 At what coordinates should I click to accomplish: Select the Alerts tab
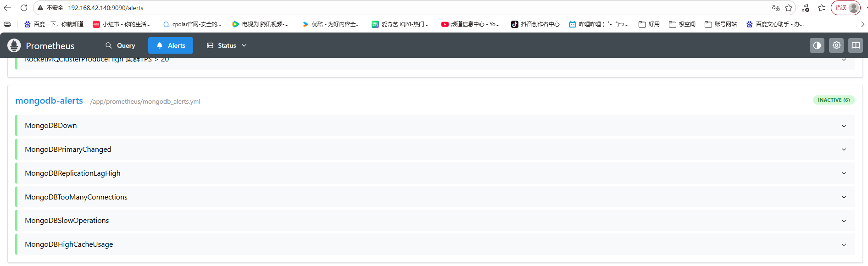(171, 45)
